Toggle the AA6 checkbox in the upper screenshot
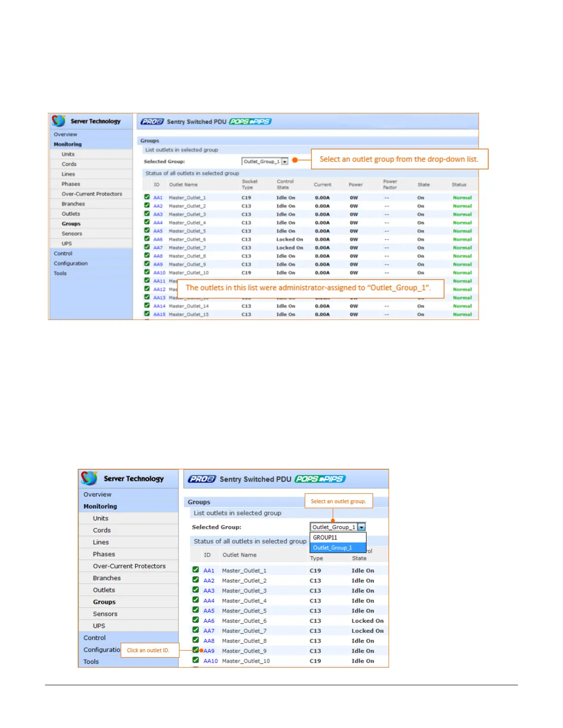Image resolution: width=563 pixels, height=728 pixels. 147,239
